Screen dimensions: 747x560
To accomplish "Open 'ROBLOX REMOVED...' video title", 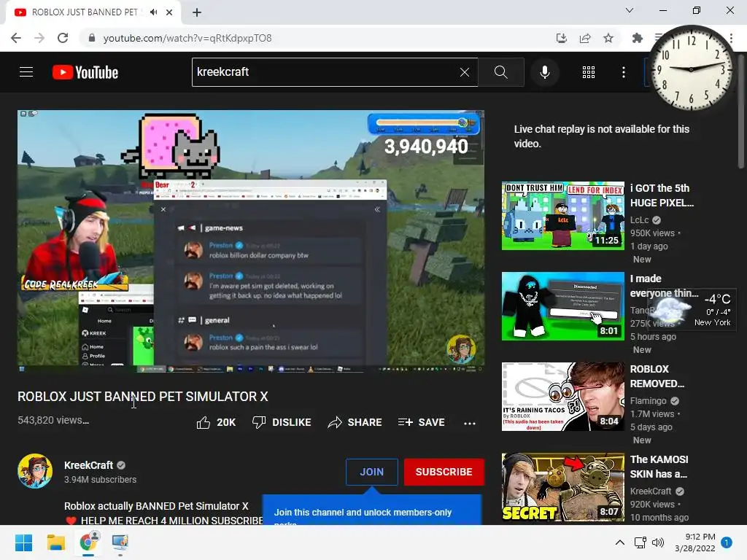I will click(x=657, y=376).
